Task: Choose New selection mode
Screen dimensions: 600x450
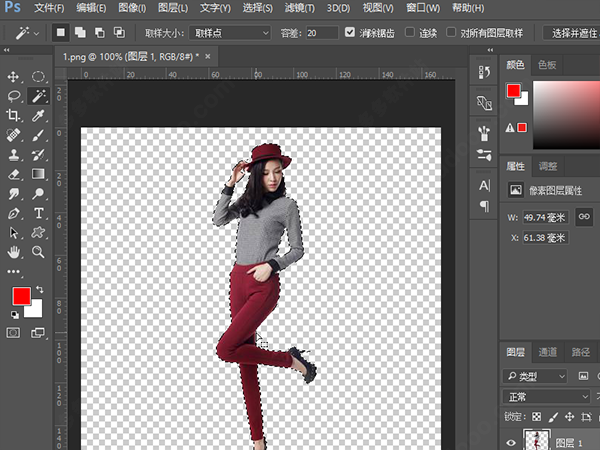Action: 60,33
